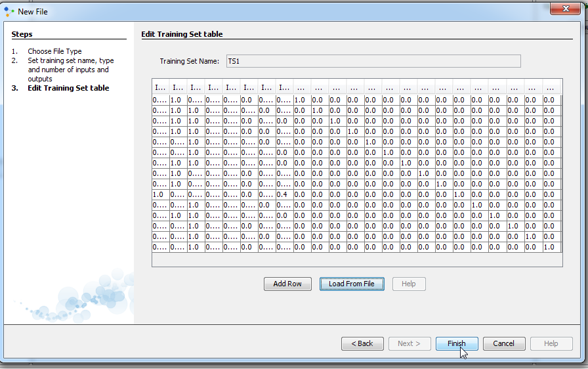This screenshot has height=369, width=588.
Task: Click the first column header of table
Action: pyautogui.click(x=160, y=87)
